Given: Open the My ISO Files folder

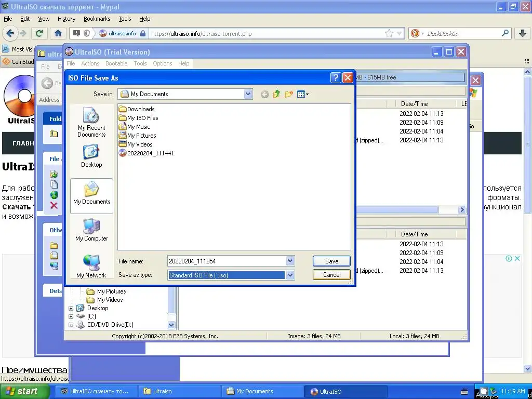Looking at the screenshot, I should pos(138,118).
